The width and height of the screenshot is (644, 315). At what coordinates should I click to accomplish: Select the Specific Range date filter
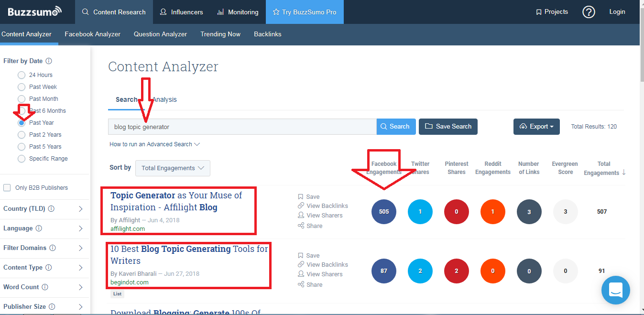(22, 159)
